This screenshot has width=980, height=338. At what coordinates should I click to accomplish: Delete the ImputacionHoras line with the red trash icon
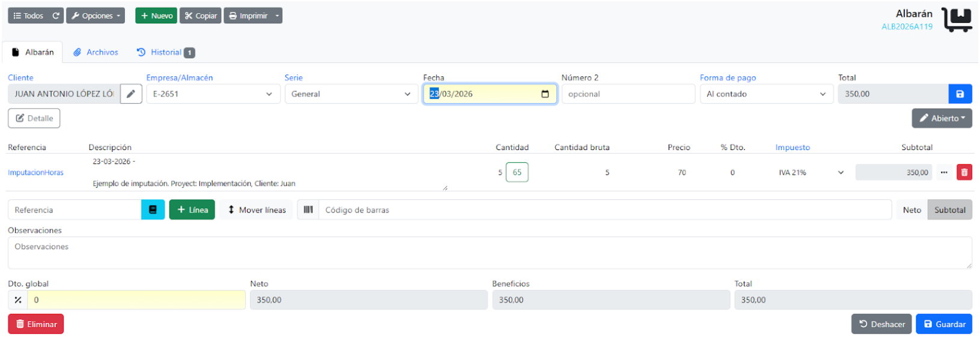(x=964, y=172)
